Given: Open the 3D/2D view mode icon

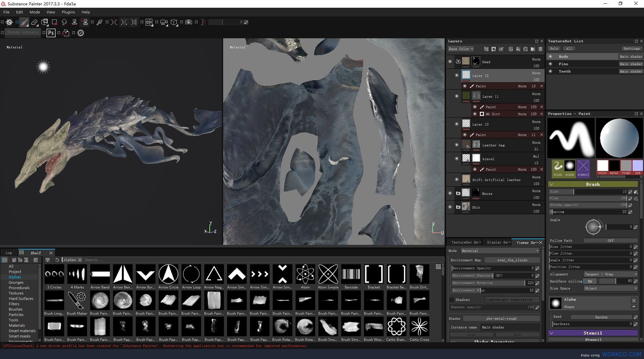Looking at the screenshot, I should 149,23.
